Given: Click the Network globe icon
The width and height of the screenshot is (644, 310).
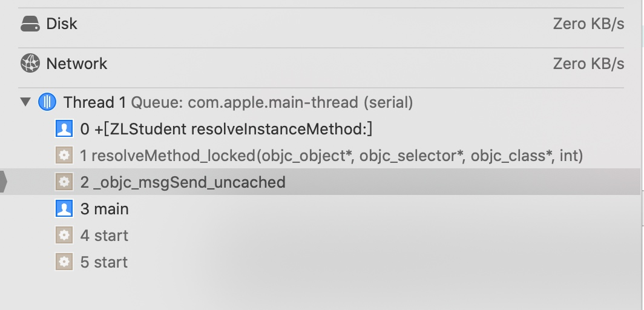Looking at the screenshot, I should [x=30, y=63].
